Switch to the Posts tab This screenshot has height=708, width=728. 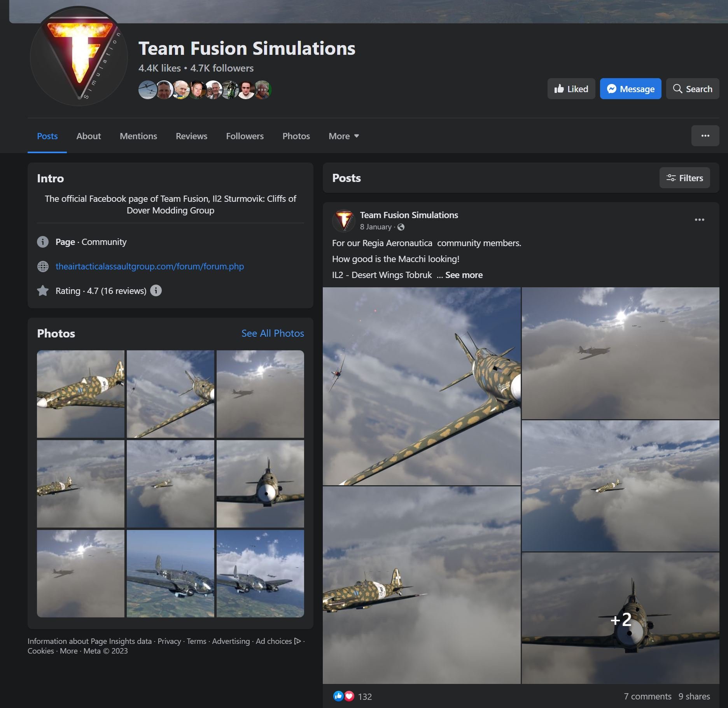(x=47, y=136)
